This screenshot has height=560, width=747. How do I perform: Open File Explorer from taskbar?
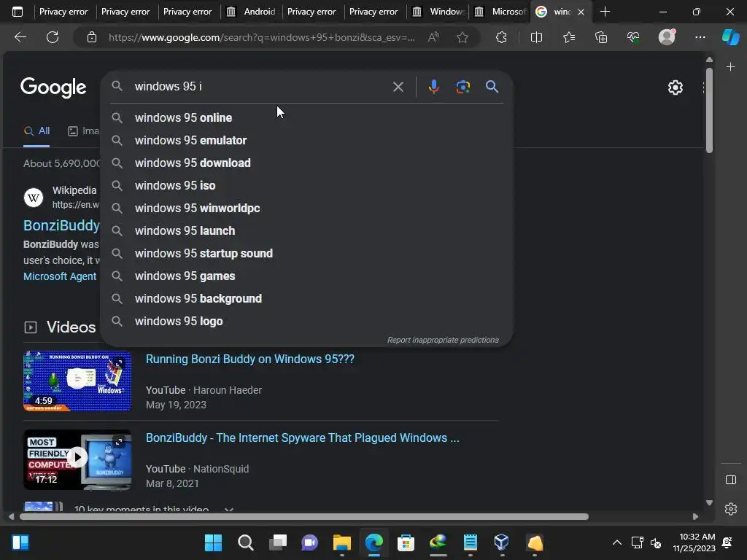(x=341, y=542)
